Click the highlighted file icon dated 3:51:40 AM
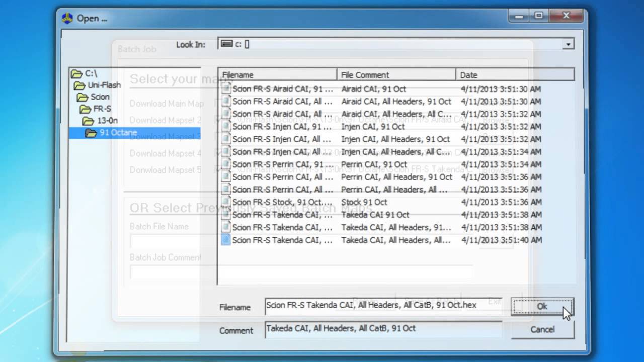The width and height of the screenshot is (644, 362). [x=225, y=240]
